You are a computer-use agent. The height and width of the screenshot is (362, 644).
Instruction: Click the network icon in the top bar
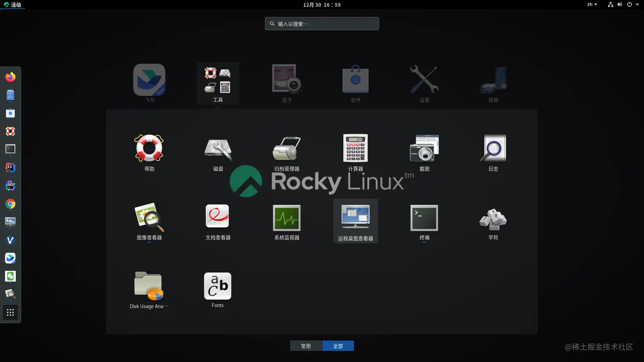coord(610,5)
